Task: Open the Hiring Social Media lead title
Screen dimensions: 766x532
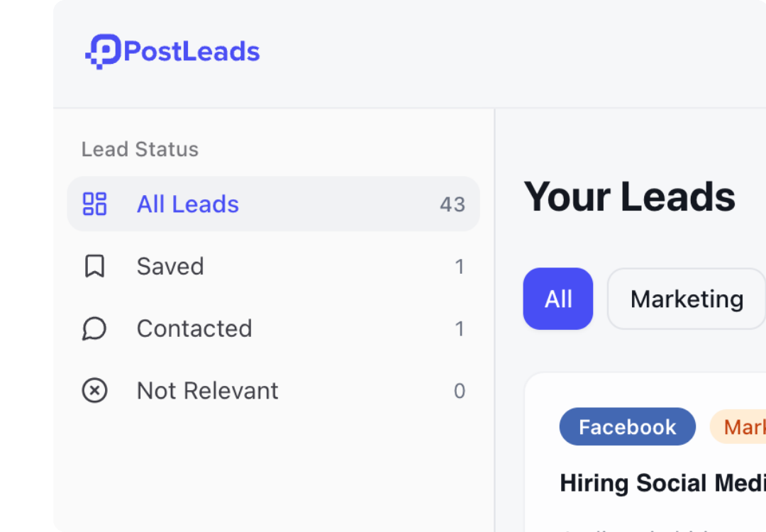Action: pos(662,483)
